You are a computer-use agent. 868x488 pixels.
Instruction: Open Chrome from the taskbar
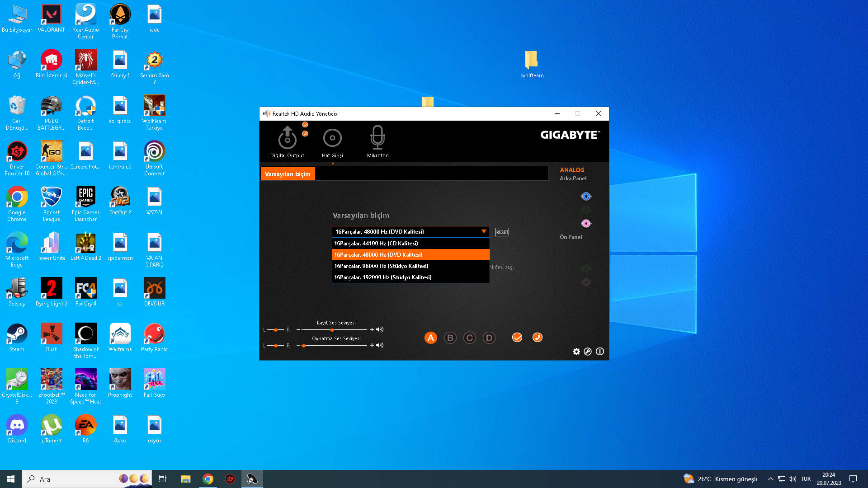pos(208,479)
